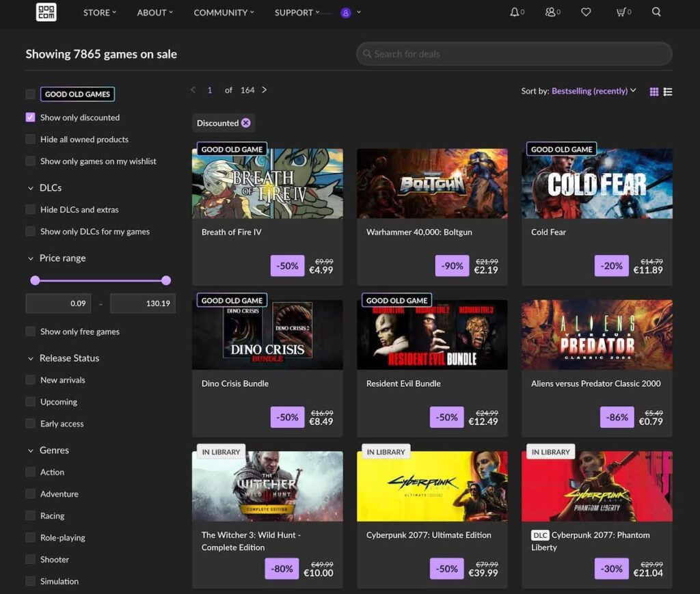Remove the Discounted filter chip
Screen dimensions: 700x594
coord(245,123)
